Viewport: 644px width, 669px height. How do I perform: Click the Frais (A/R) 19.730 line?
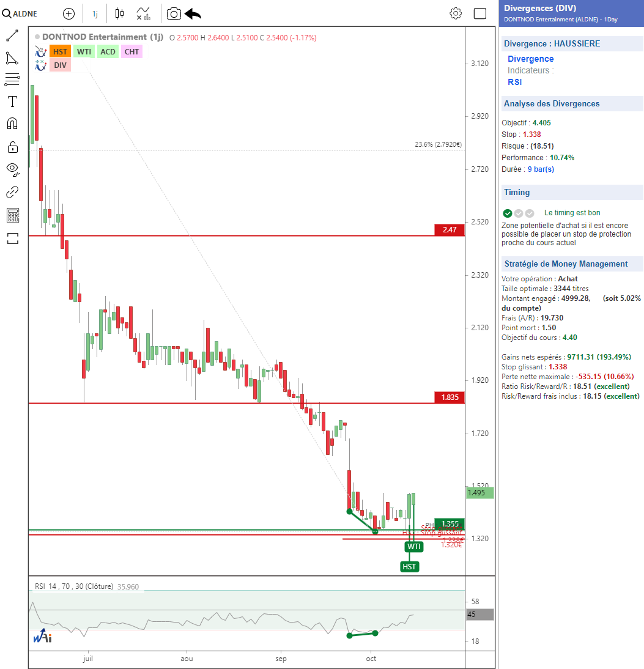[x=532, y=318]
